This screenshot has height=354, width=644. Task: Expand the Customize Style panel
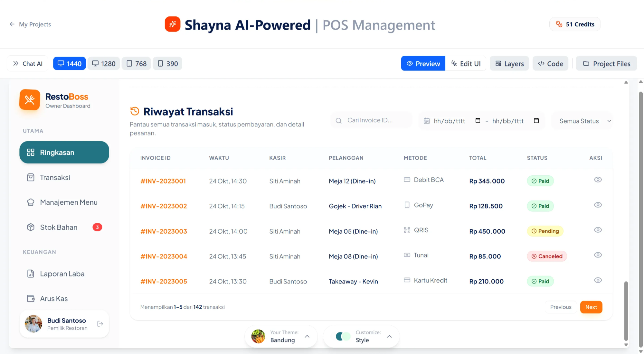[389, 336]
